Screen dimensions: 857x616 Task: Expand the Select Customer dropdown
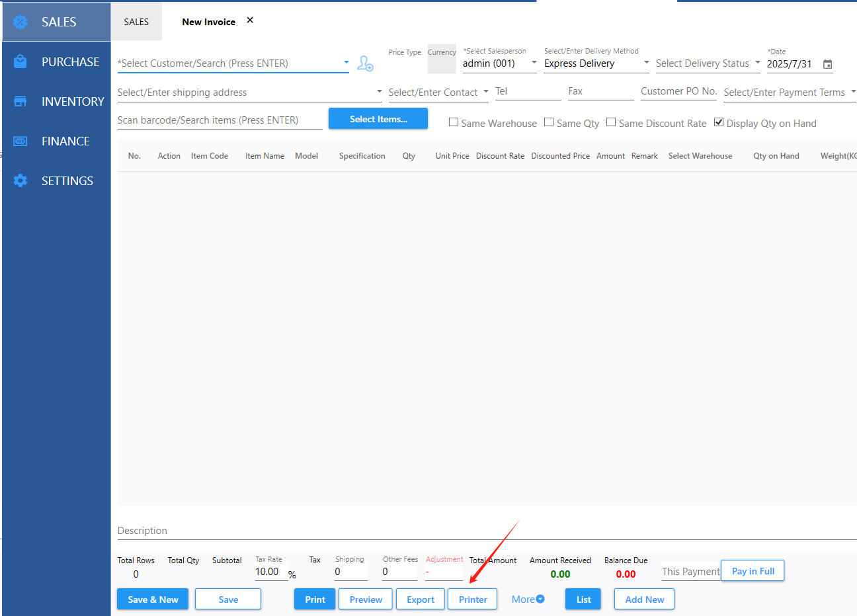point(346,63)
